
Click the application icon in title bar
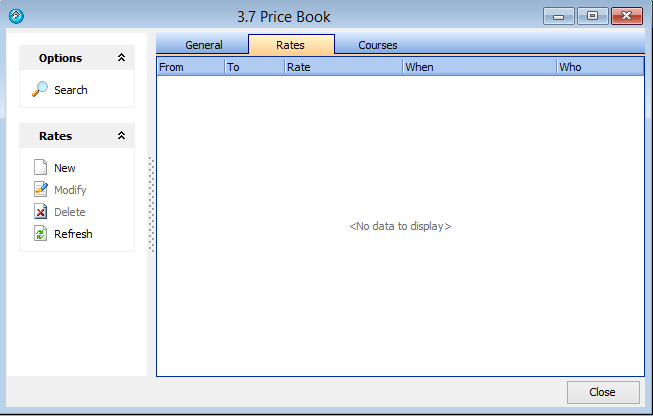coord(16,16)
